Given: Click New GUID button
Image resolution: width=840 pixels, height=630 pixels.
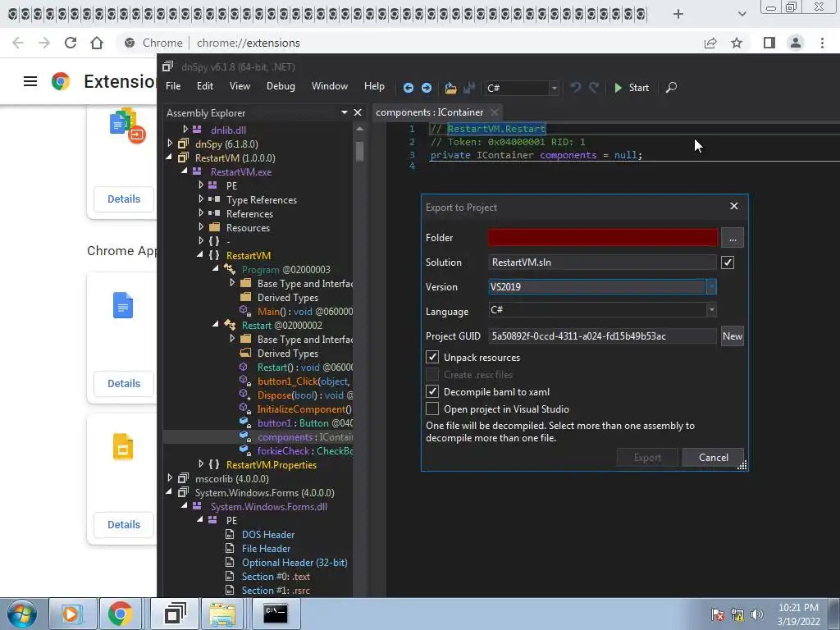Looking at the screenshot, I should click(x=732, y=336).
